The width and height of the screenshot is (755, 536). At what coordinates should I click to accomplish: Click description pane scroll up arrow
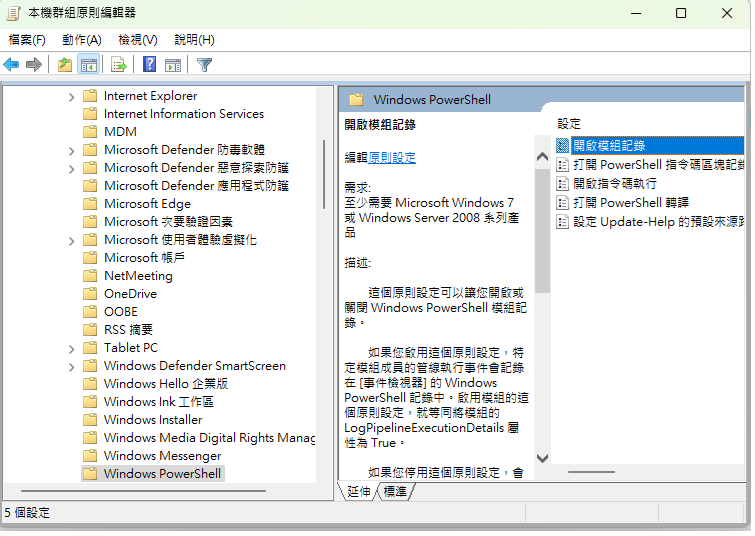(x=542, y=157)
